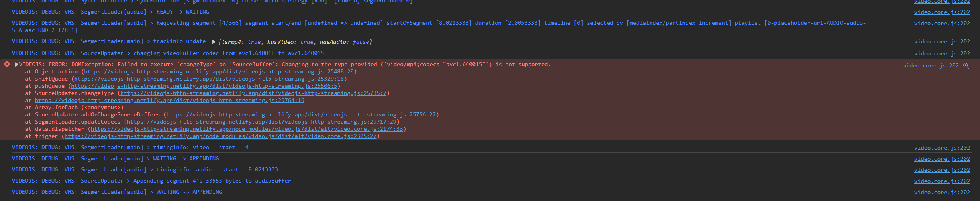Open the pushQueue stack link at js:25506:5
Viewport: 980px width, 201px height.
pos(204,86)
